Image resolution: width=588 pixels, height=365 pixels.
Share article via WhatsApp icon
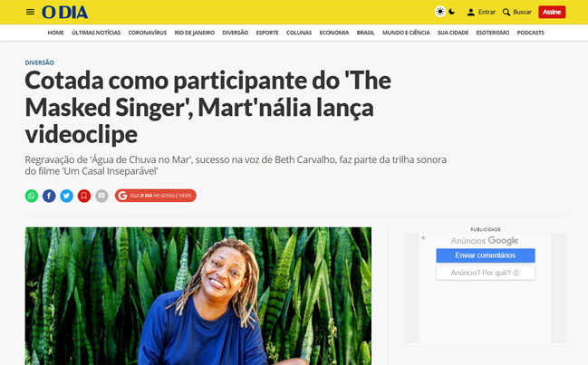point(32,196)
